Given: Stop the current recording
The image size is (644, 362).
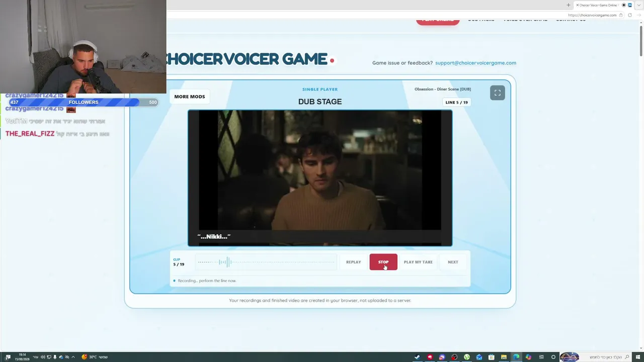Looking at the screenshot, I should click(x=383, y=262).
